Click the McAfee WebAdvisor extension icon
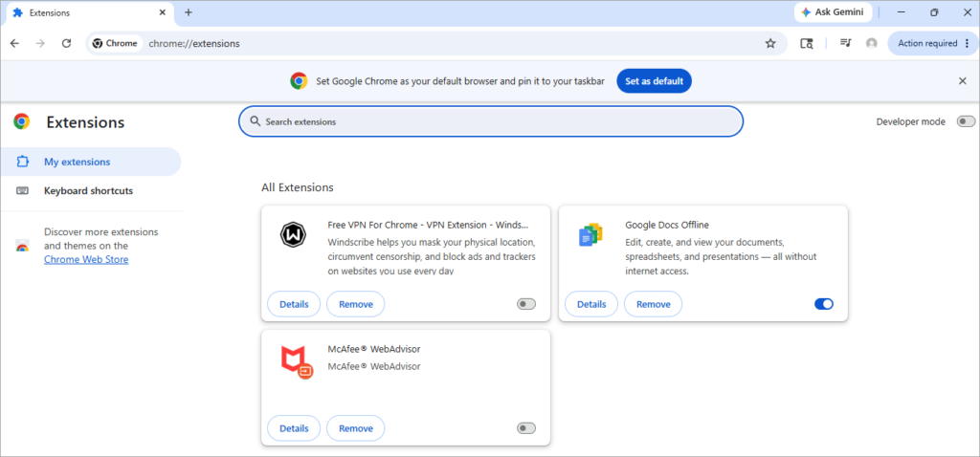Screen dimensions: 980x457 click(297, 362)
